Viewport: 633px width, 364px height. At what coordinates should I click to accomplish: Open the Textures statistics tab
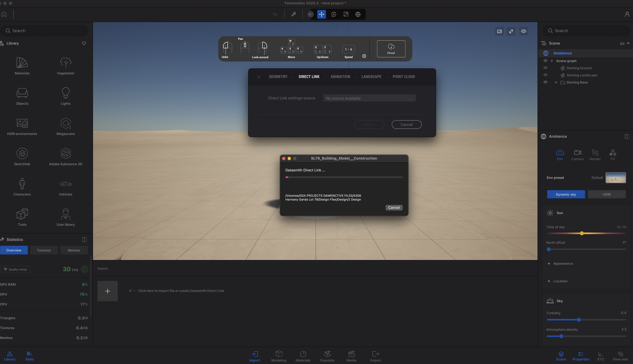[44, 250]
